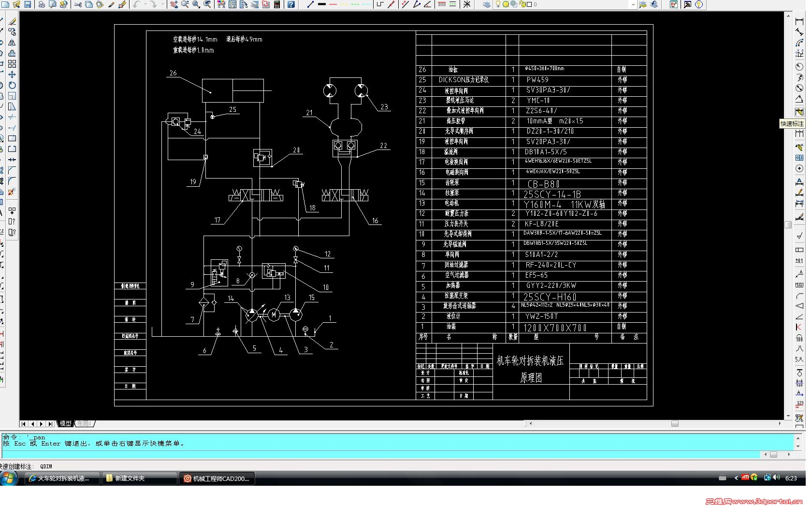Click the Explode tool icon
This screenshot has height=508, width=812.
12,192
